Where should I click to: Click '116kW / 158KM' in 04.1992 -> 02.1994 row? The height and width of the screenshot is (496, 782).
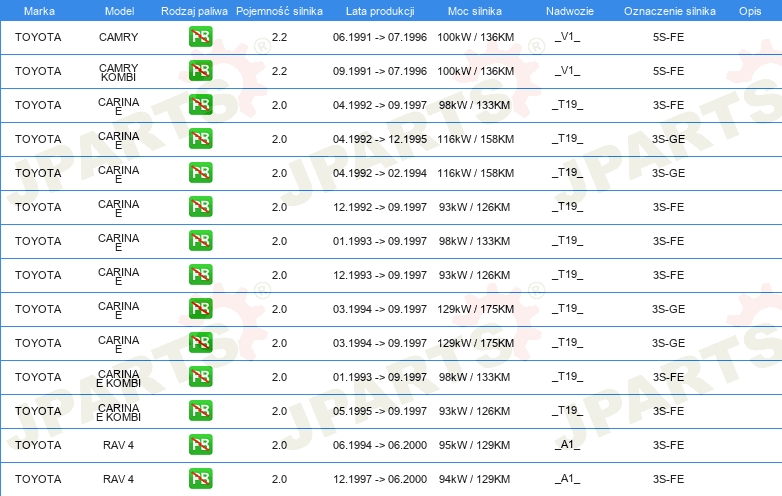[x=475, y=173]
